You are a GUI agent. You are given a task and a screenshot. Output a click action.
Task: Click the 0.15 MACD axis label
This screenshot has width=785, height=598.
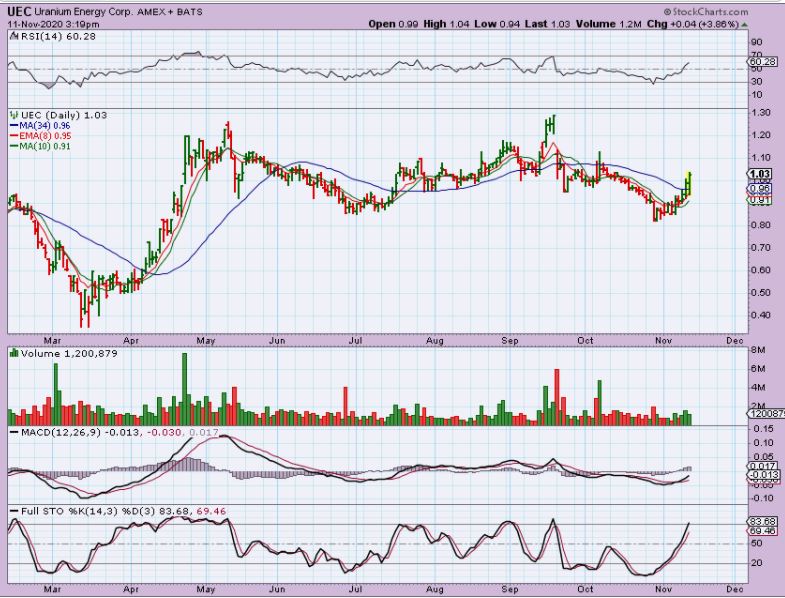pos(763,428)
